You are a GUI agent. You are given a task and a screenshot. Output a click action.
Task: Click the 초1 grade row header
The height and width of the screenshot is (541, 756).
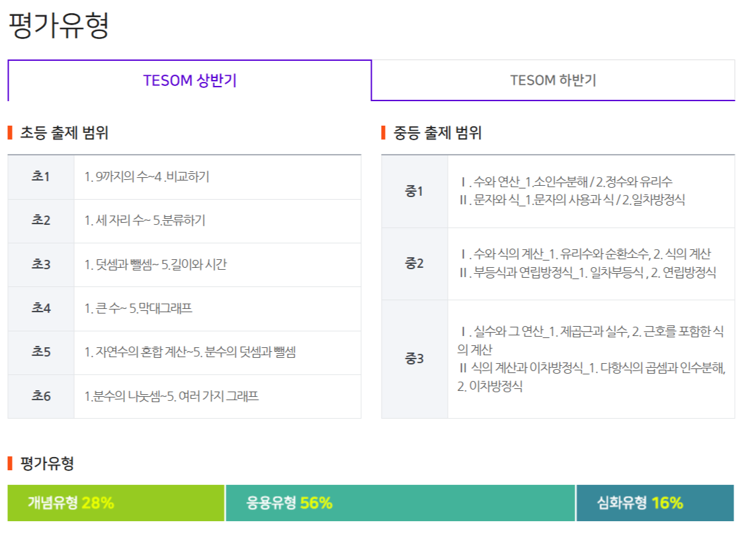pos(41,177)
